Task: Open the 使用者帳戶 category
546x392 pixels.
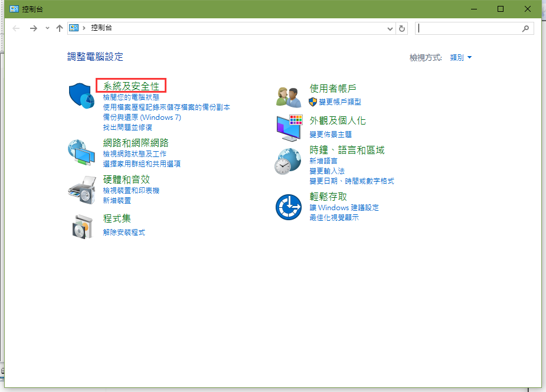Action: pyautogui.click(x=333, y=89)
